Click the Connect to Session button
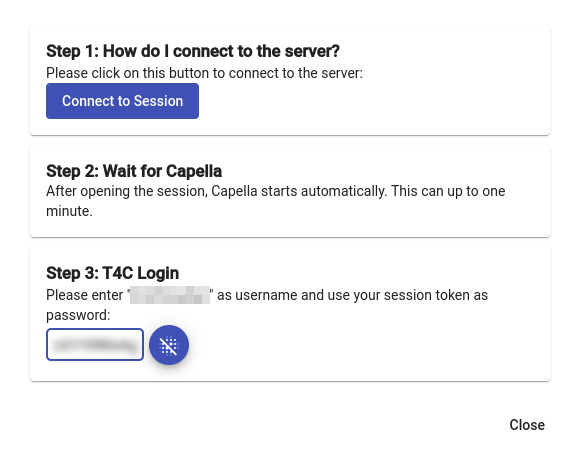580x451 pixels. (122, 101)
